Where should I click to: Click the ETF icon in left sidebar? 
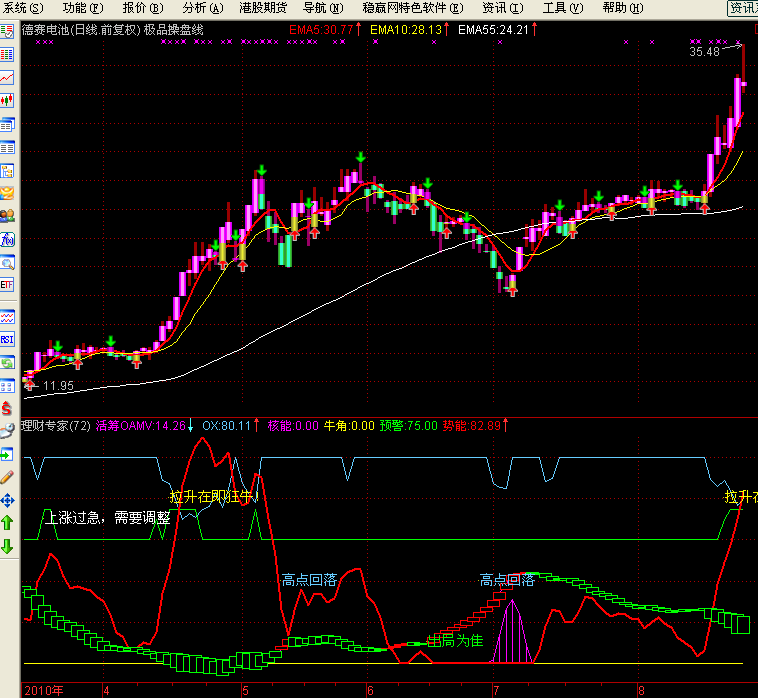click(x=8, y=285)
